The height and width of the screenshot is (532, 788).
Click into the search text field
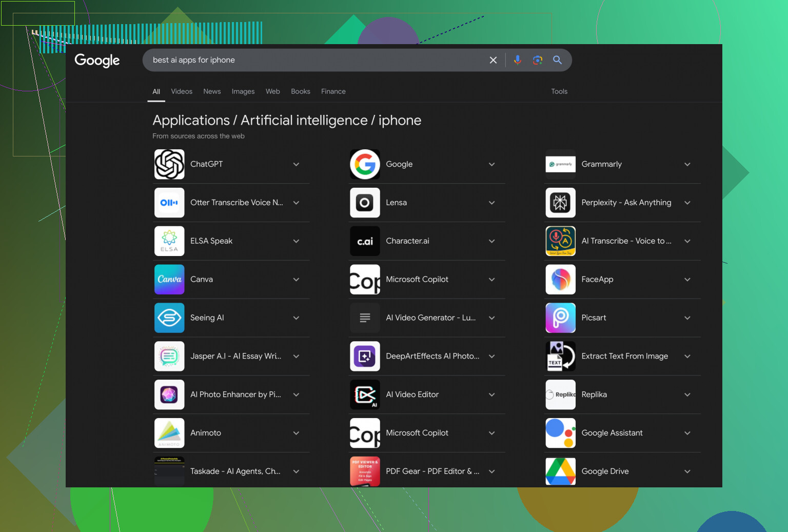pos(308,60)
